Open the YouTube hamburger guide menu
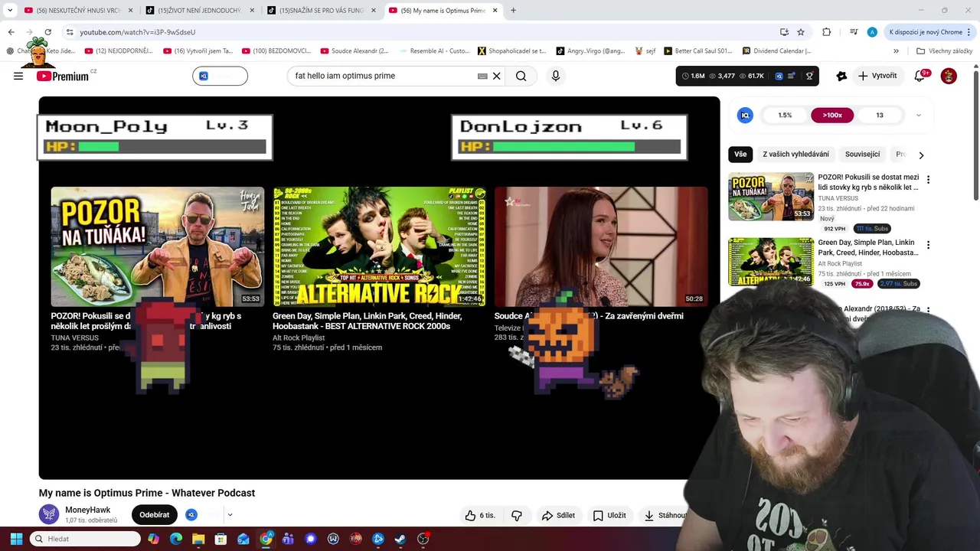Viewport: 980px width, 551px height. click(x=18, y=76)
